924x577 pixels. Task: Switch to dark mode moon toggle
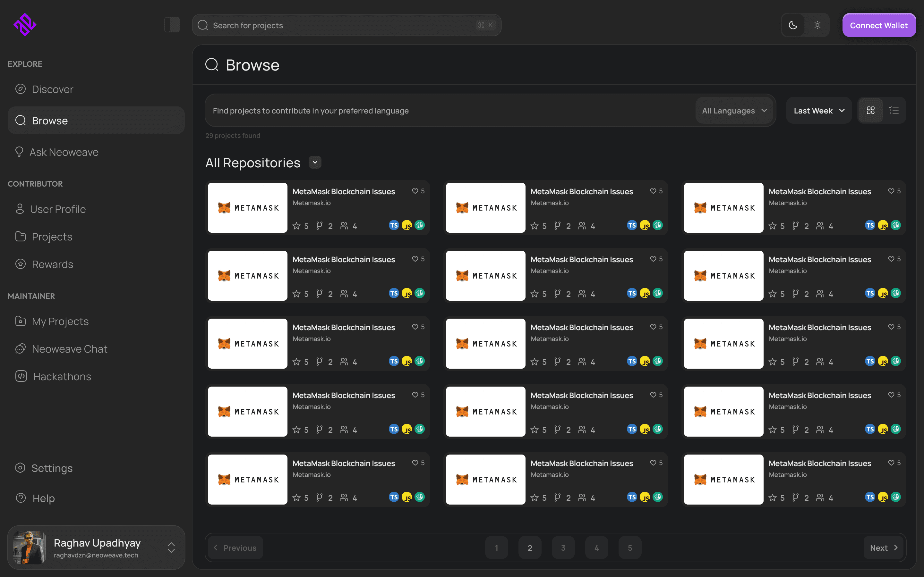tap(793, 25)
